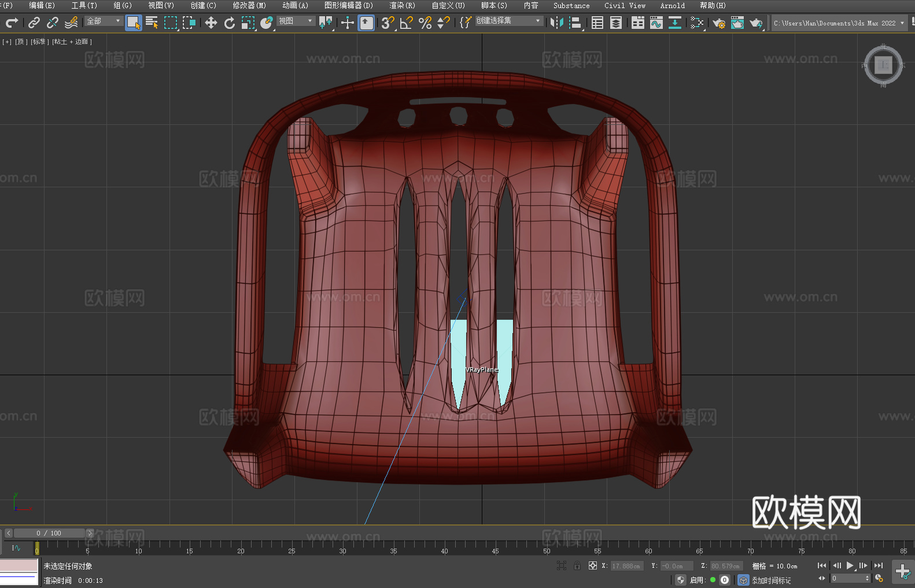Screen dimensions: 915x588
Task: Open the Scene Explorer toggle
Action: coord(597,23)
